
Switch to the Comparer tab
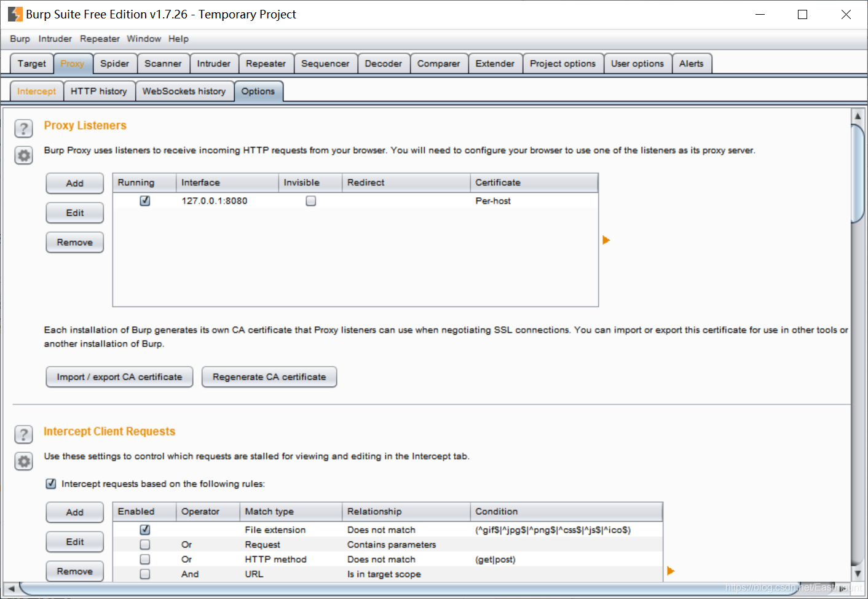point(439,63)
